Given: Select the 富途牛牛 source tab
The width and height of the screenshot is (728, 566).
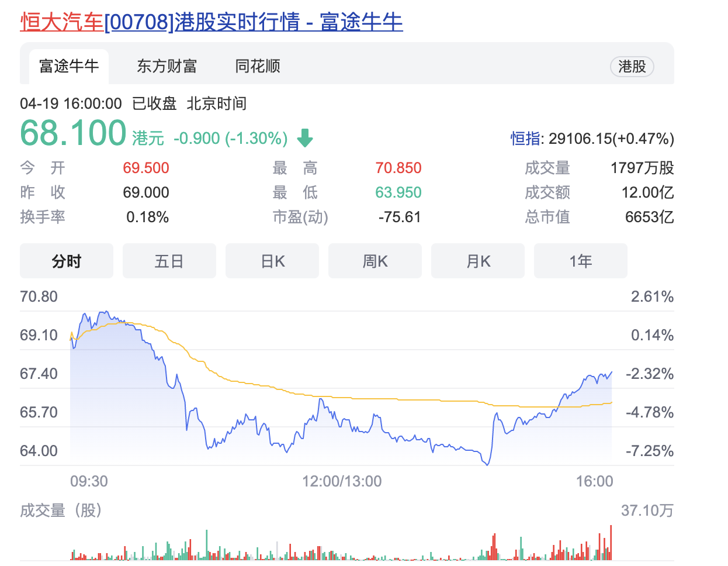Looking at the screenshot, I should (69, 66).
